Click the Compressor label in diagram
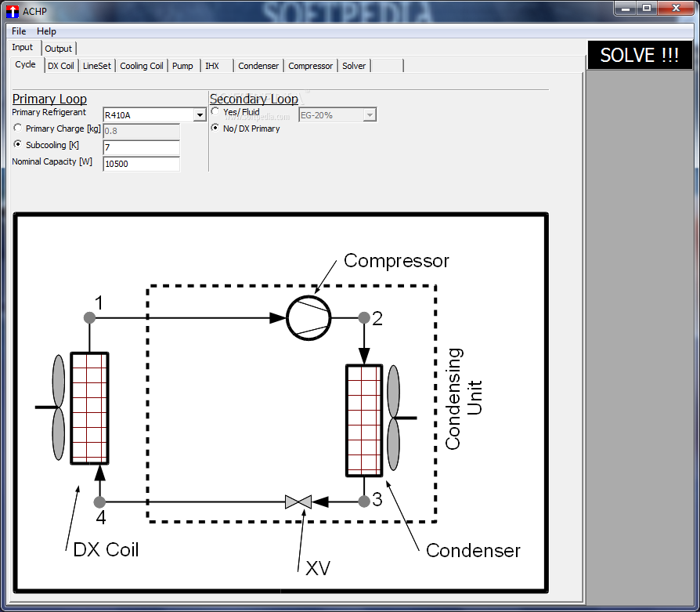Screen dimensions: 700x612 396,261
